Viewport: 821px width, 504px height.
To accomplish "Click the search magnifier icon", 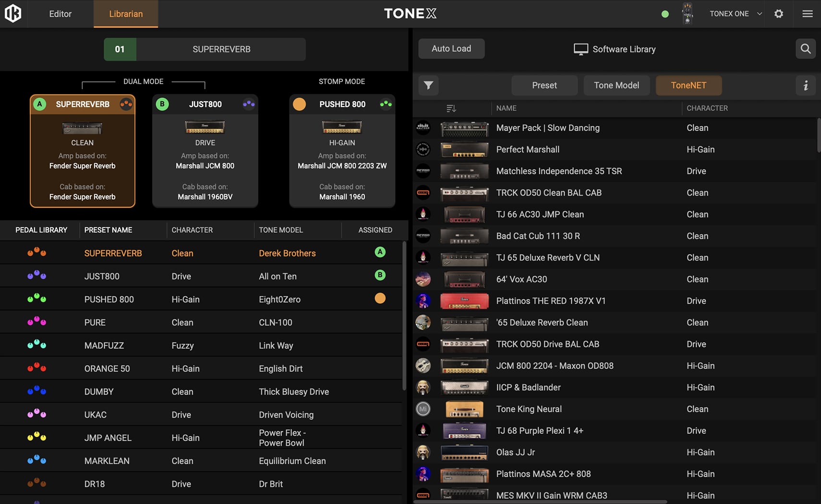I will point(805,49).
